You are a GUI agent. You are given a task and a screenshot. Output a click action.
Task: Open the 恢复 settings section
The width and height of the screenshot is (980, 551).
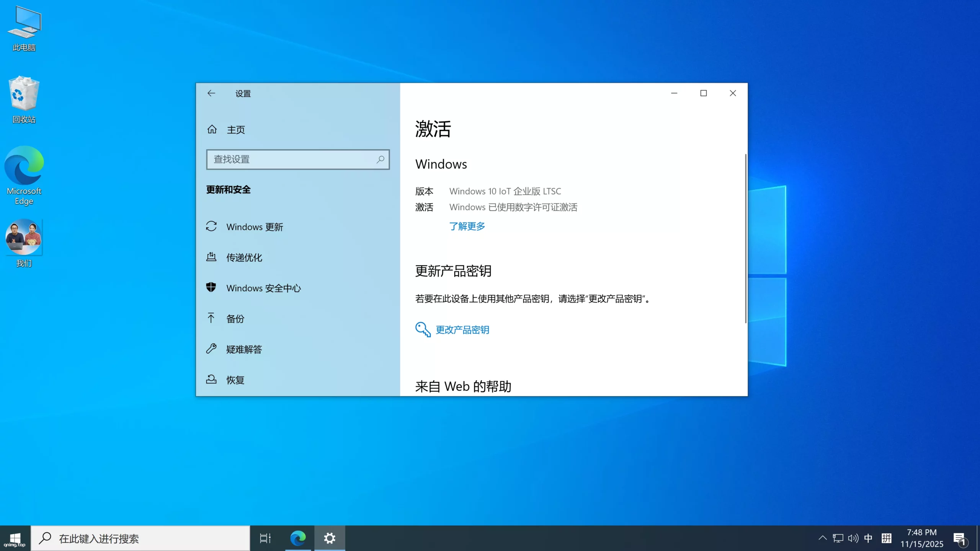click(235, 380)
